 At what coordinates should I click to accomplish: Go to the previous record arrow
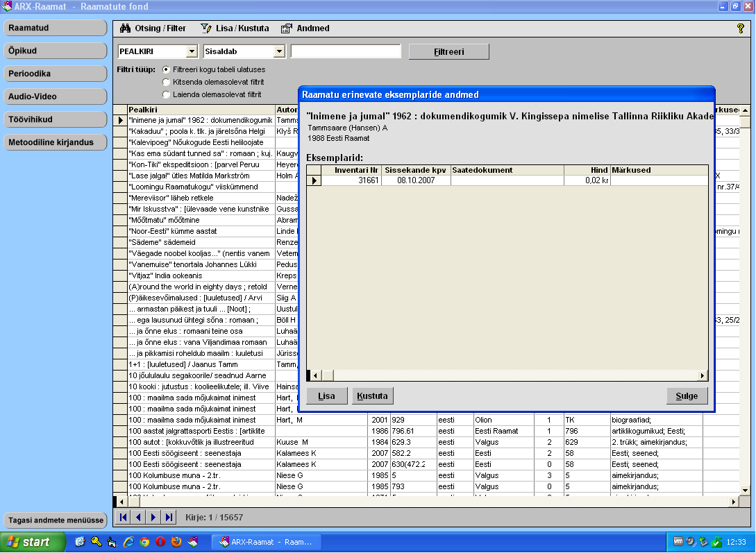(x=138, y=517)
